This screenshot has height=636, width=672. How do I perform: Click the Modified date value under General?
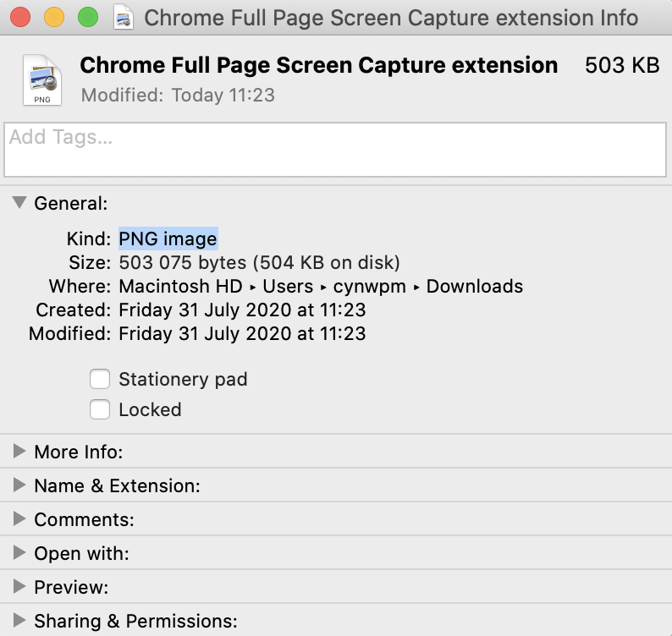pyautogui.click(x=242, y=333)
